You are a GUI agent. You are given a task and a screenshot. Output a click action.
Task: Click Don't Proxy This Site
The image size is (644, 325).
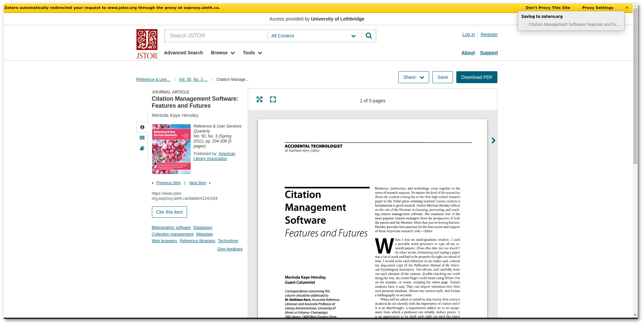click(x=547, y=8)
